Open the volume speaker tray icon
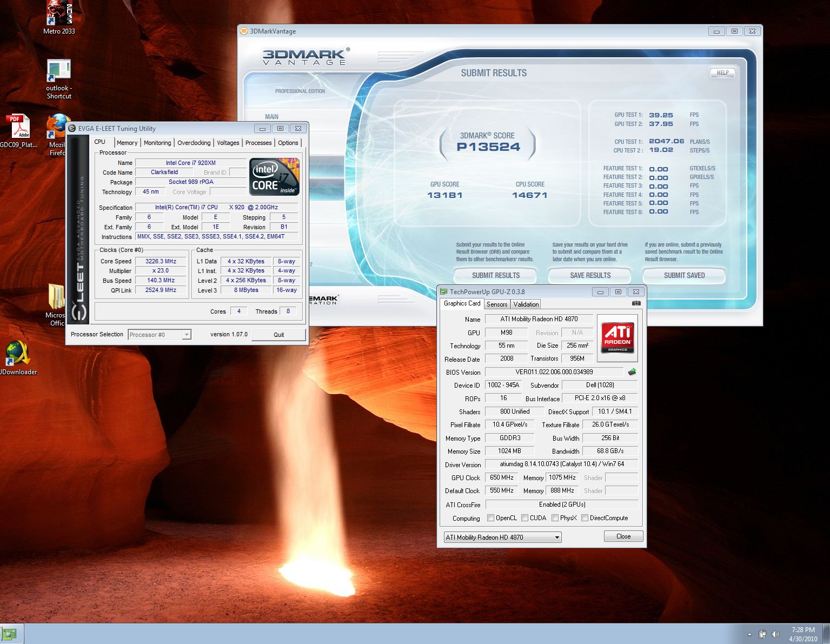 (x=776, y=634)
